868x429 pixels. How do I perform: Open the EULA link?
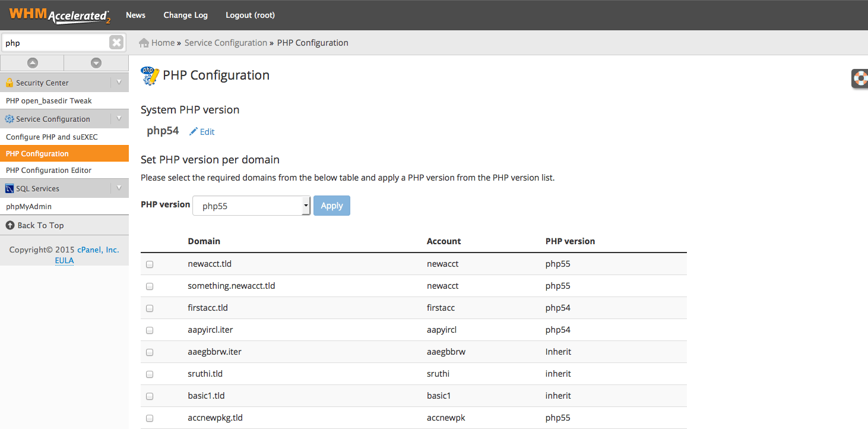point(64,260)
